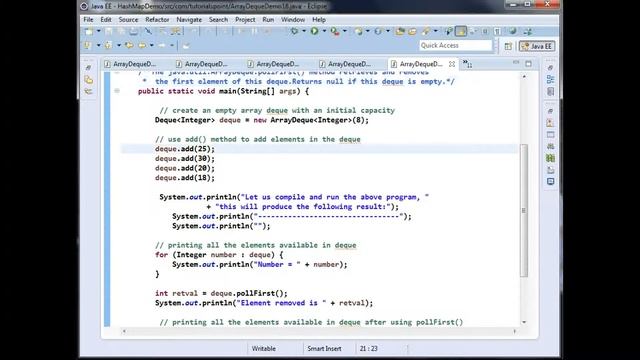Open the New Java Class dropdown arrow
This screenshot has height=360, width=640.
[388, 31]
